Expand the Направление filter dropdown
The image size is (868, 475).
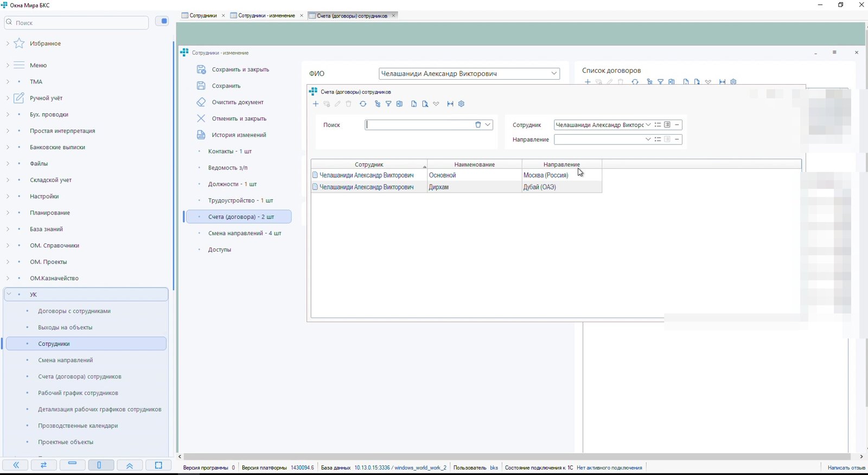648,140
